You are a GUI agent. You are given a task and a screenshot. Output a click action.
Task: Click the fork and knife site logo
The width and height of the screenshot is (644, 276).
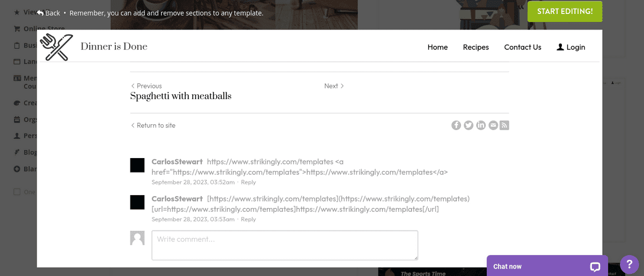pyautogui.click(x=56, y=47)
